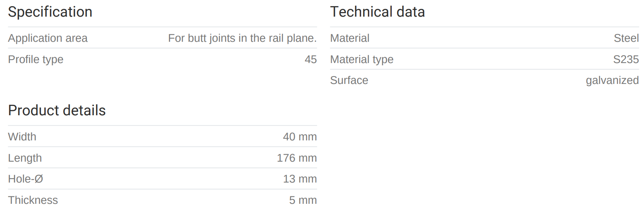
Task: Select the Profile type label
Action: pos(36,60)
